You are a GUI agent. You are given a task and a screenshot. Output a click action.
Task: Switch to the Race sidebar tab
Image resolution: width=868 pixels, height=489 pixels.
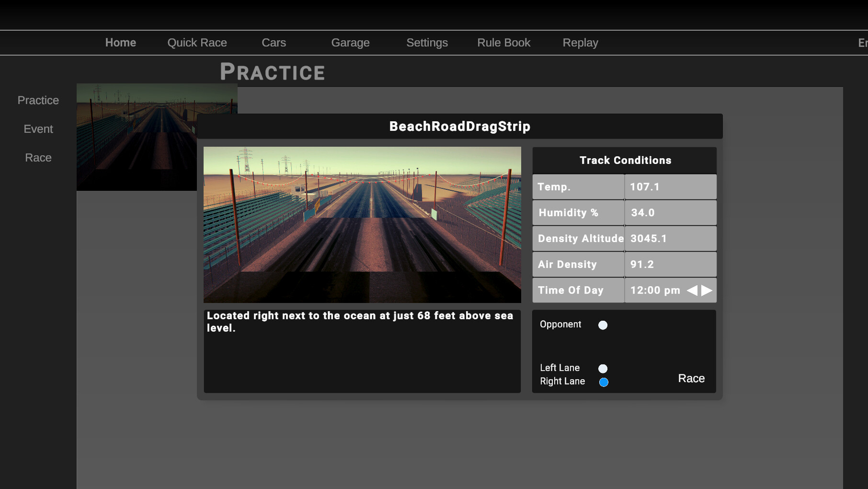[38, 157]
